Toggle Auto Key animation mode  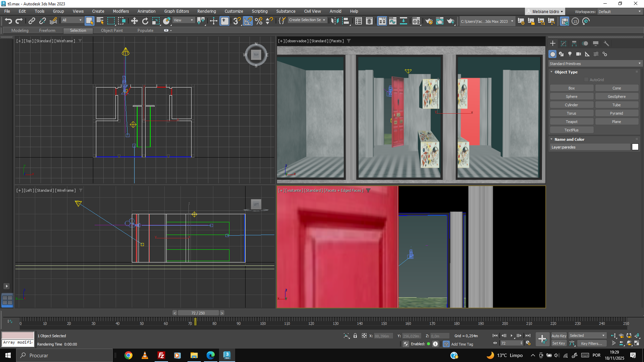click(558, 336)
